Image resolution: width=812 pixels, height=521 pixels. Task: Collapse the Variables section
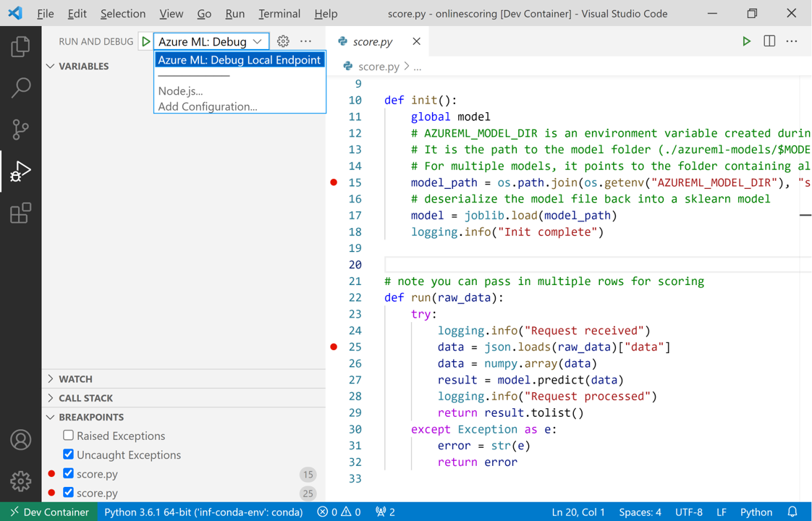point(83,67)
